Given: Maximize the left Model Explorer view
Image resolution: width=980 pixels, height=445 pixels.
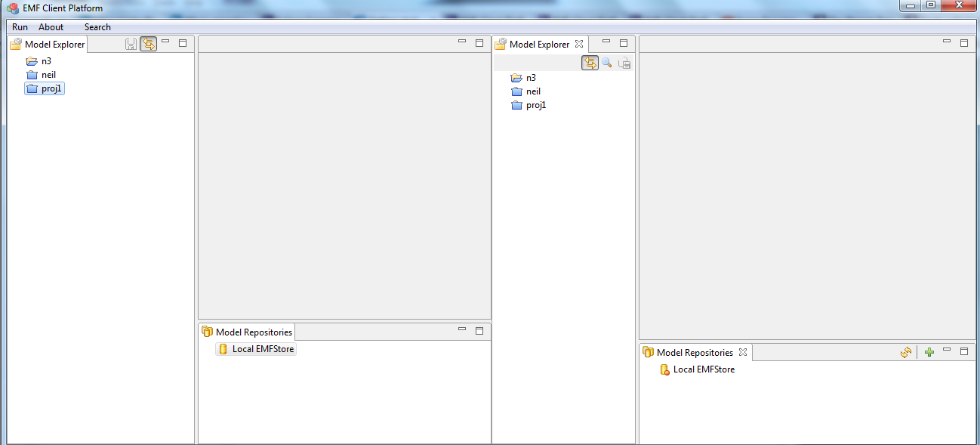Looking at the screenshot, I should click(x=183, y=43).
